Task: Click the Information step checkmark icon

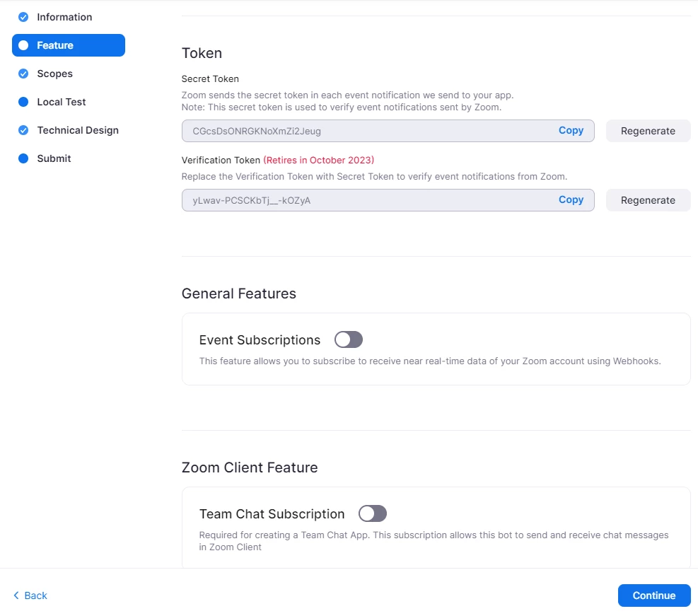Action: (23, 17)
